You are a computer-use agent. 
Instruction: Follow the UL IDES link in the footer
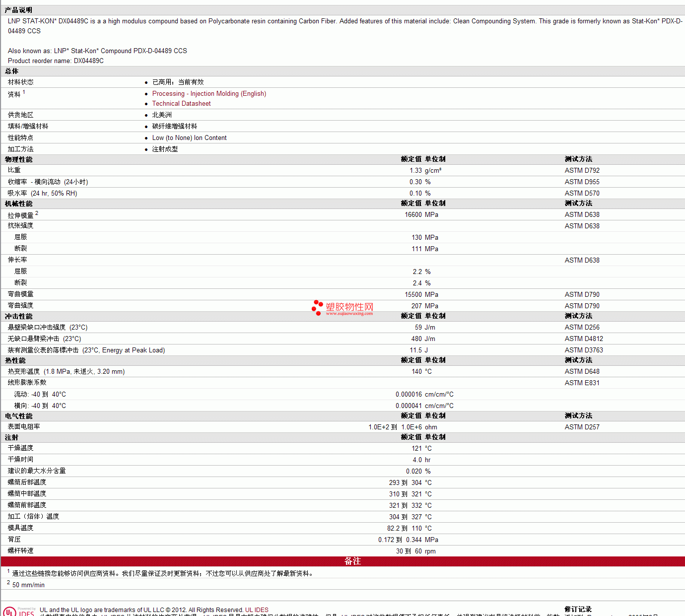pos(257,610)
